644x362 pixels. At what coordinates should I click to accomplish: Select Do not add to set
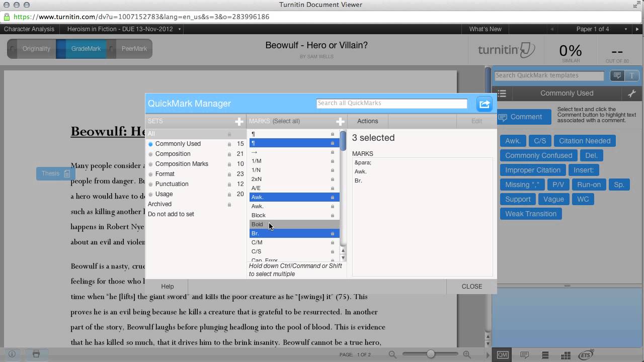pyautogui.click(x=171, y=214)
